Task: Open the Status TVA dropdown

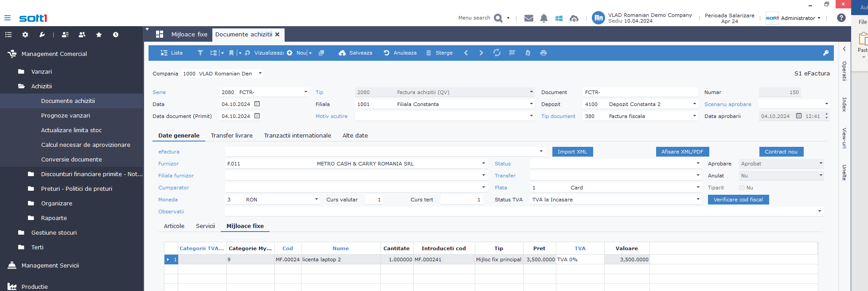Action: pyautogui.click(x=698, y=199)
